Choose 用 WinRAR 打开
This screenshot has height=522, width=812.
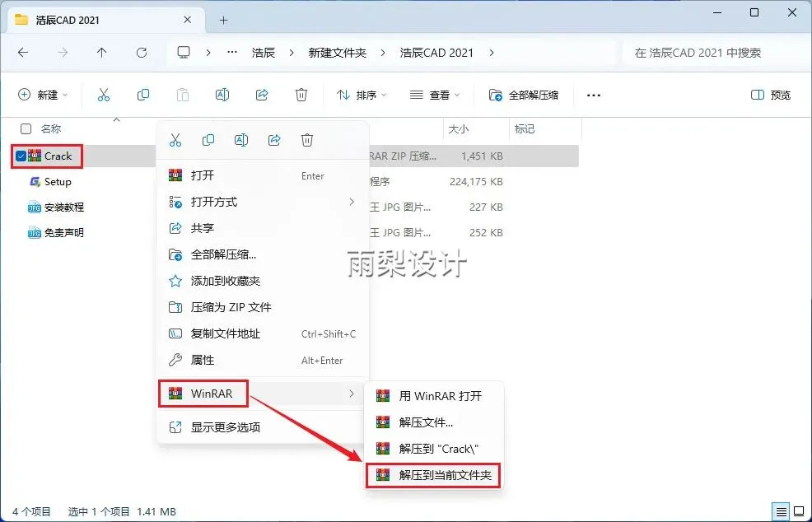pyautogui.click(x=433, y=396)
